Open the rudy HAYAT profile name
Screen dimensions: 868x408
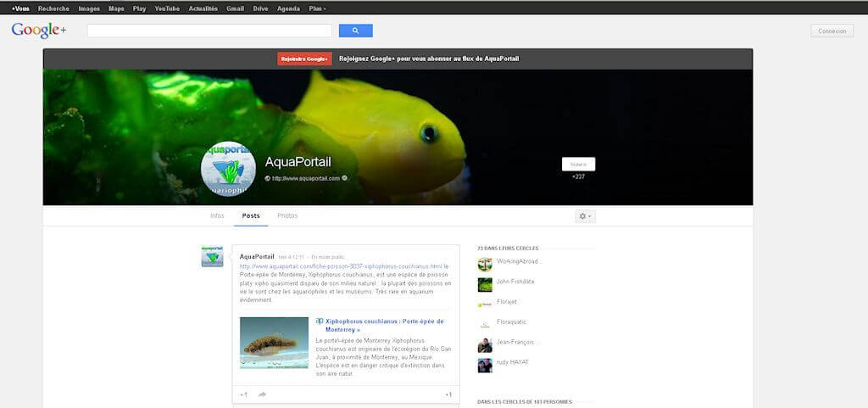pos(513,362)
